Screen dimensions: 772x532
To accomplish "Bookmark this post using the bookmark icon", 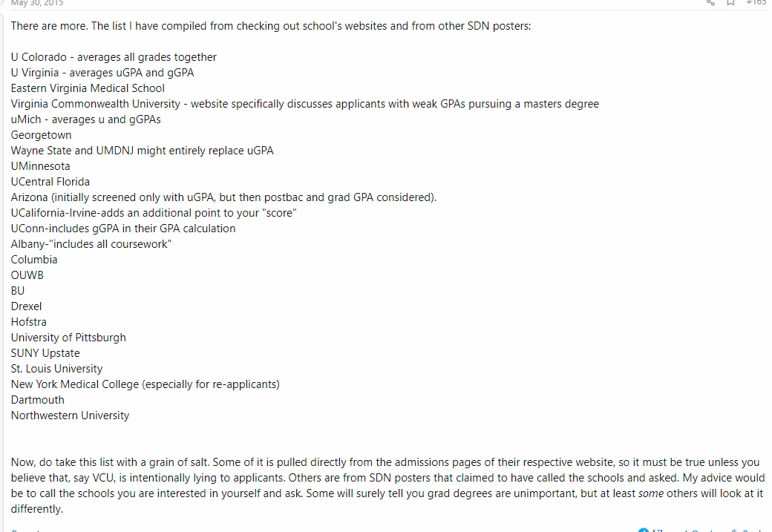I will (x=730, y=2).
